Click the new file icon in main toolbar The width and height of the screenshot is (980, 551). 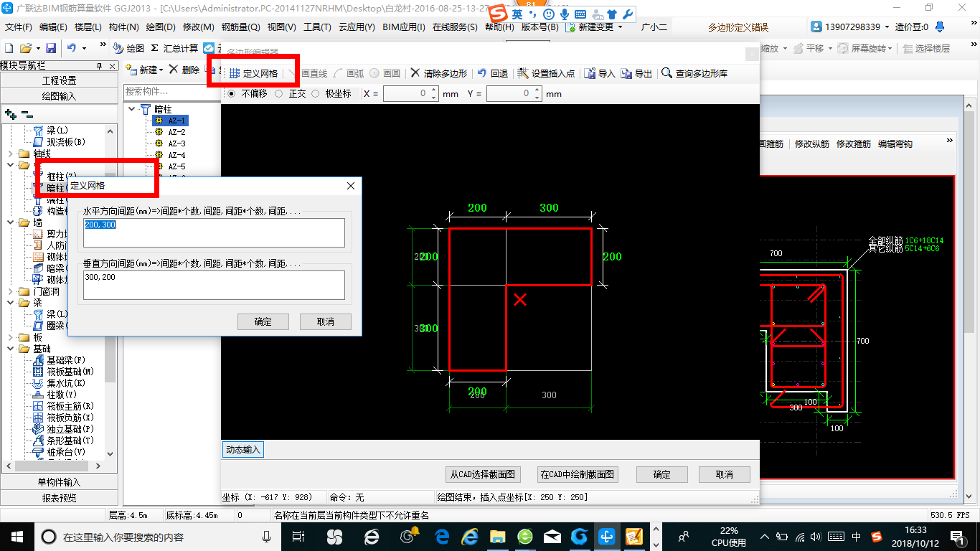(9, 48)
